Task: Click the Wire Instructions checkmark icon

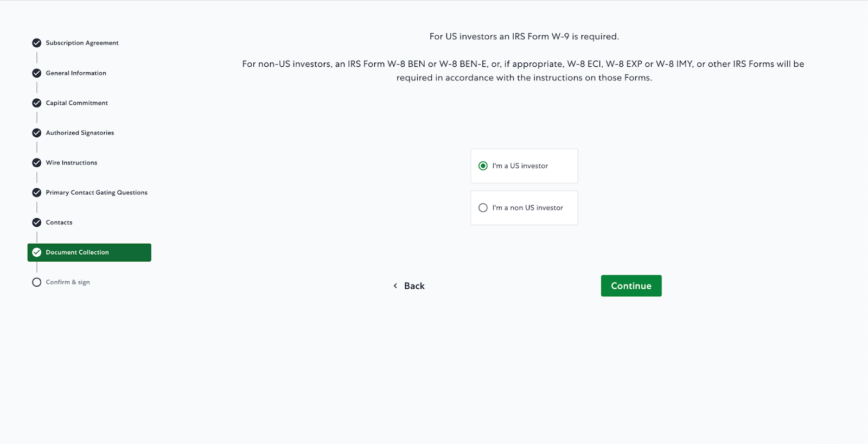Action: [37, 163]
